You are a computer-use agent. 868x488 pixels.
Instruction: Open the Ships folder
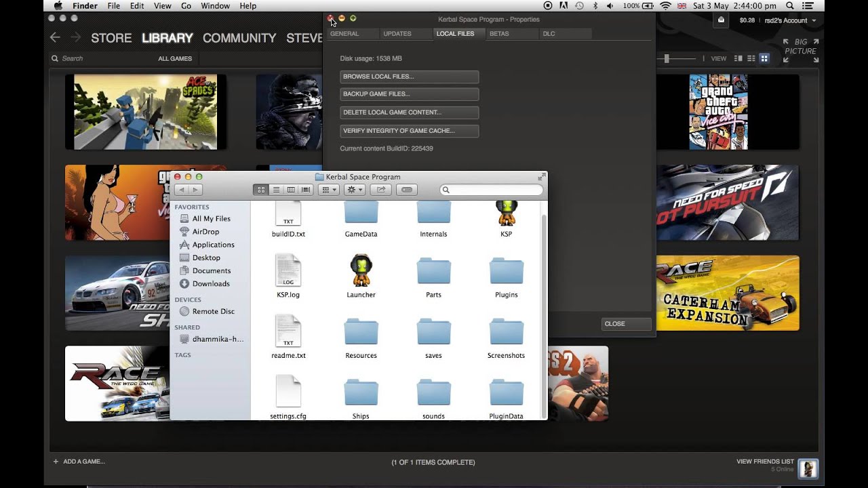pyautogui.click(x=361, y=398)
